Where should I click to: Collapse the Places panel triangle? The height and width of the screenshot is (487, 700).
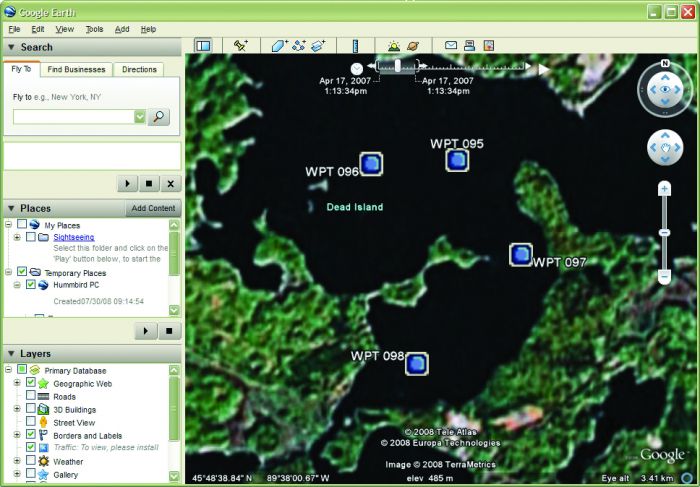click(11, 208)
